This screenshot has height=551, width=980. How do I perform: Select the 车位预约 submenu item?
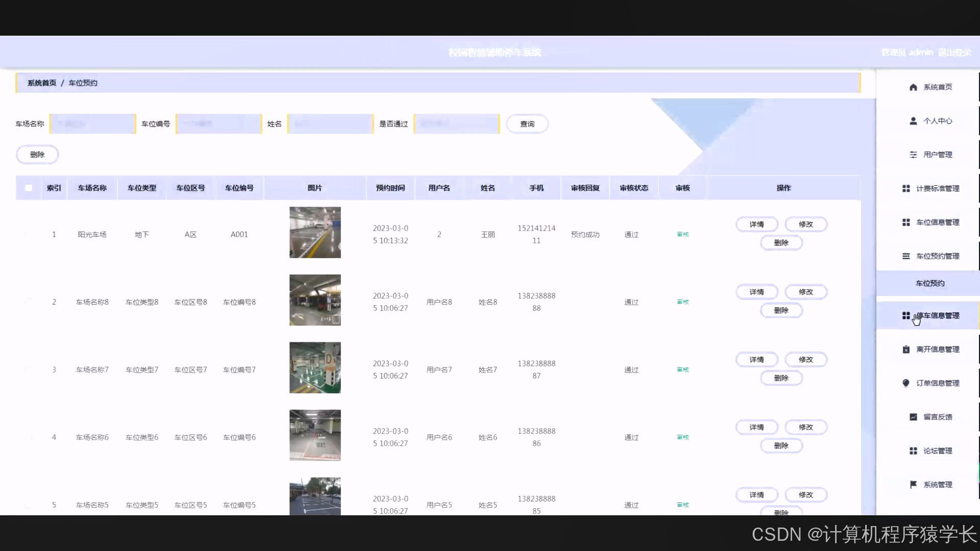click(930, 283)
